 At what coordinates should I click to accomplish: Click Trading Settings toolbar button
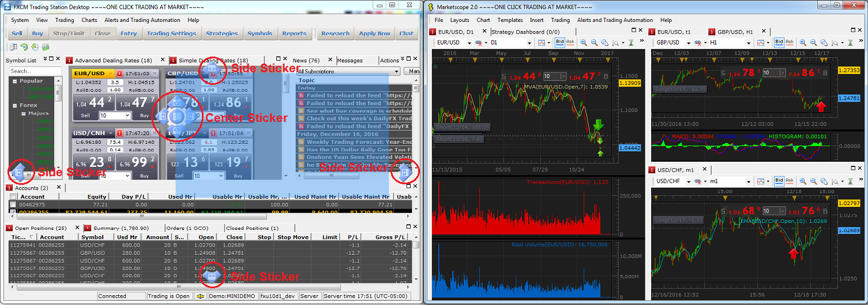coord(171,34)
